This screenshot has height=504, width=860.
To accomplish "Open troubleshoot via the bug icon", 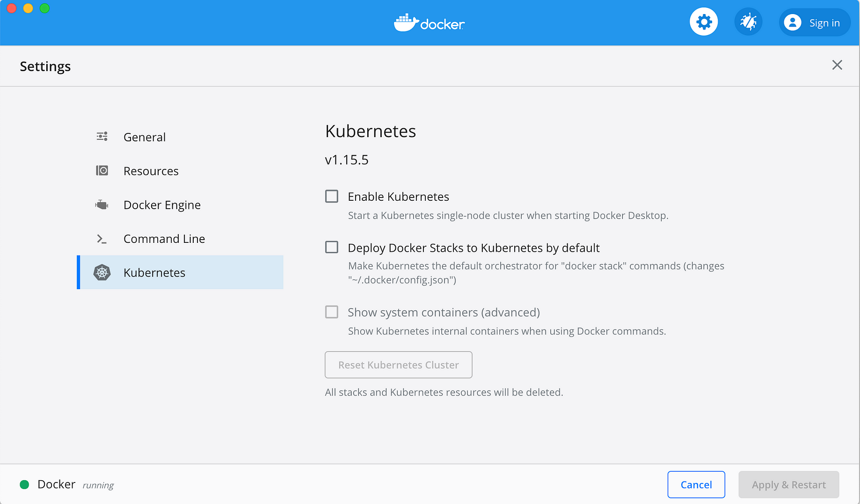I will (748, 22).
